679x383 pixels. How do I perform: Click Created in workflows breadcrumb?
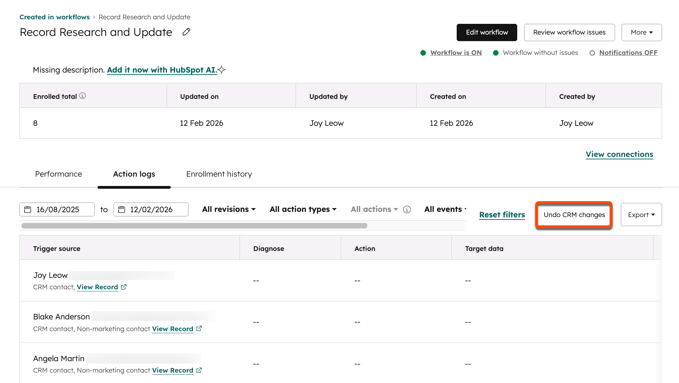(55, 17)
